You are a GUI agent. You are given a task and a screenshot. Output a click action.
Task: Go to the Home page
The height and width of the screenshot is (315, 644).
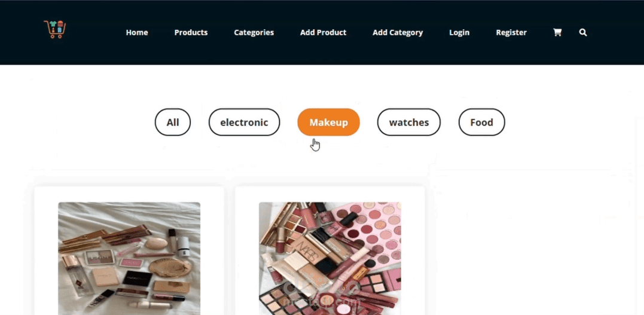tap(137, 32)
